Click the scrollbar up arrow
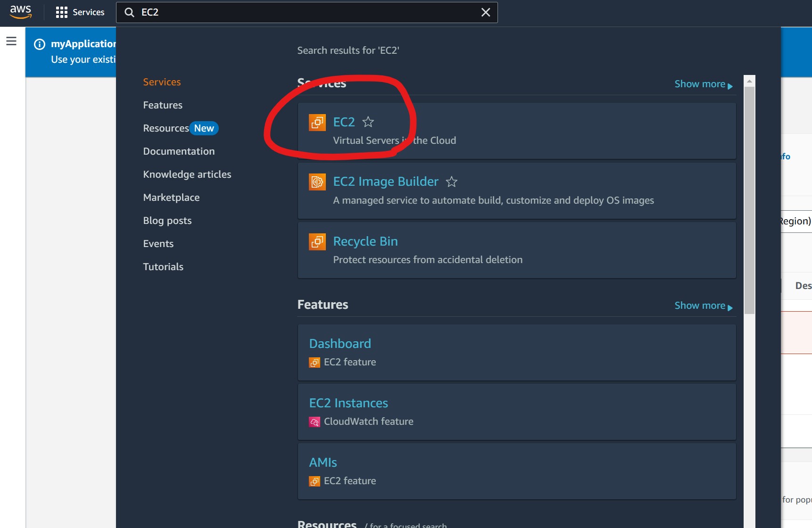Viewport: 812px width, 528px height. (749, 81)
